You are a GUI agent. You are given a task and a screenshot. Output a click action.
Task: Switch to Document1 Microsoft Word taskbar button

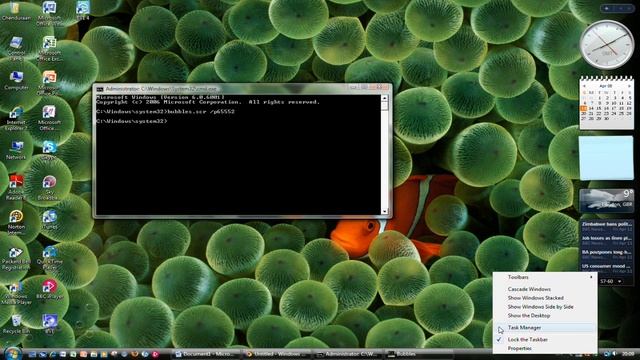pos(207,354)
